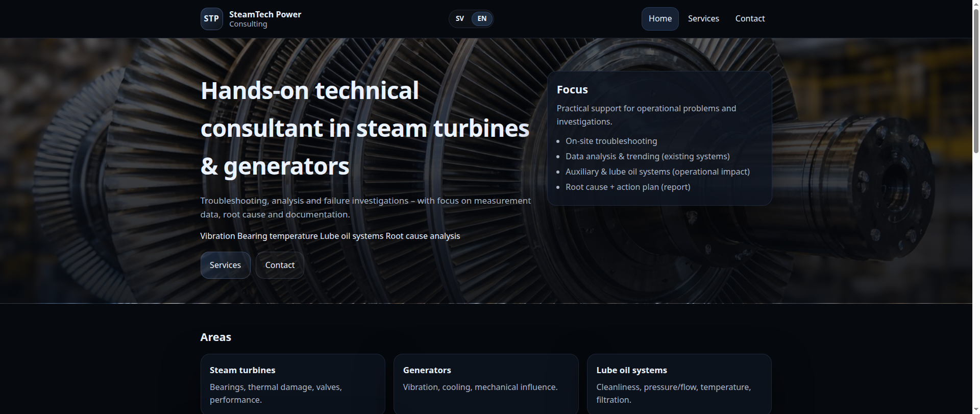Select the EN language option
This screenshot has height=414, width=980.
coord(482,19)
